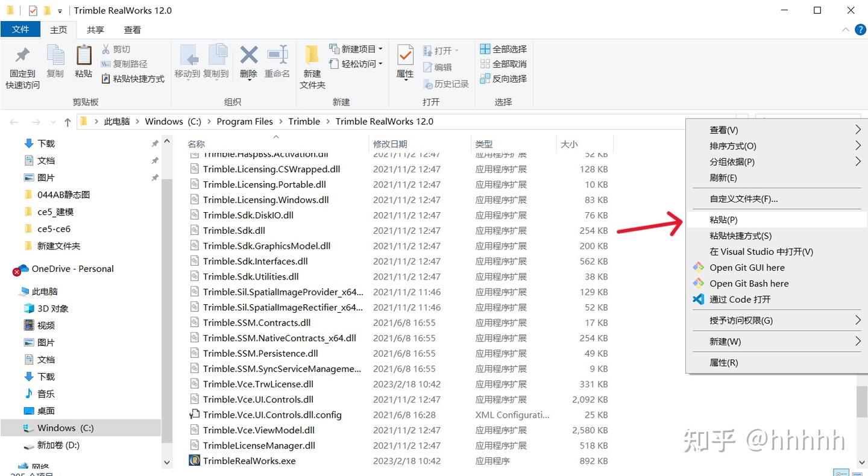Select Trimble.Vce.UI.Controls.dll.config file
The height and width of the screenshot is (476, 868).
tap(272, 415)
